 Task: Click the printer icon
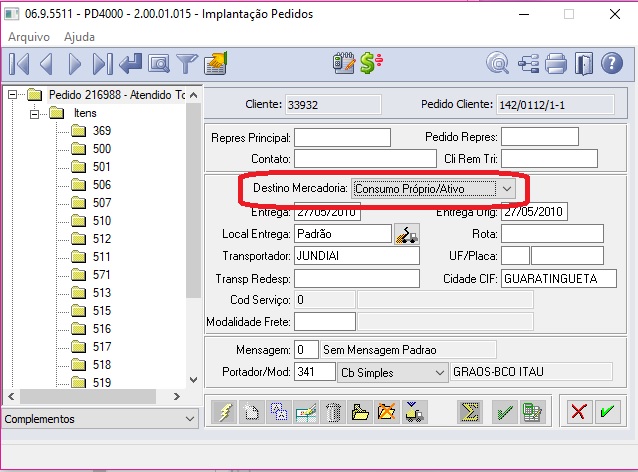pyautogui.click(x=556, y=64)
